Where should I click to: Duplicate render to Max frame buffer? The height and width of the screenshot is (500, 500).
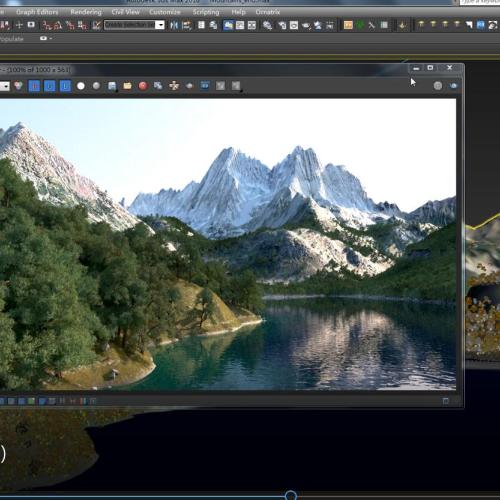click(x=158, y=86)
